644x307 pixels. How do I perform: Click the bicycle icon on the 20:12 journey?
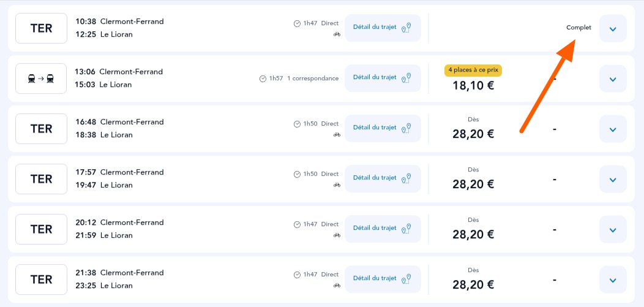click(x=337, y=235)
